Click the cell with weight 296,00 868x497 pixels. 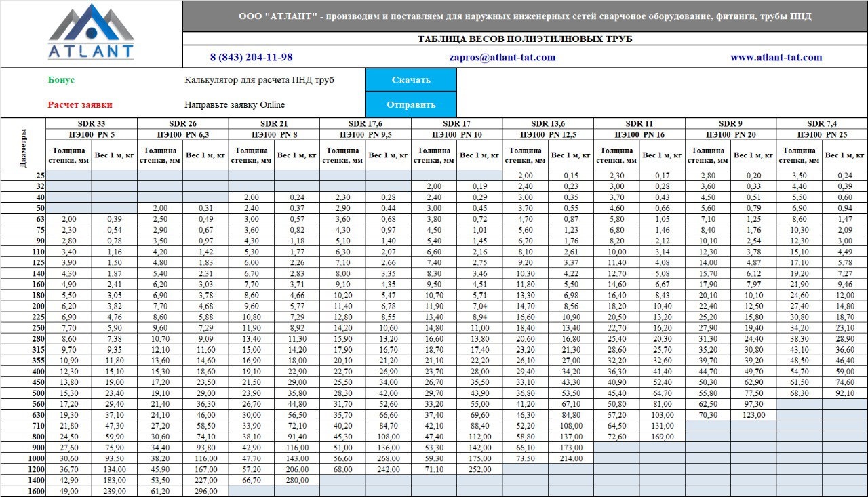(205, 491)
